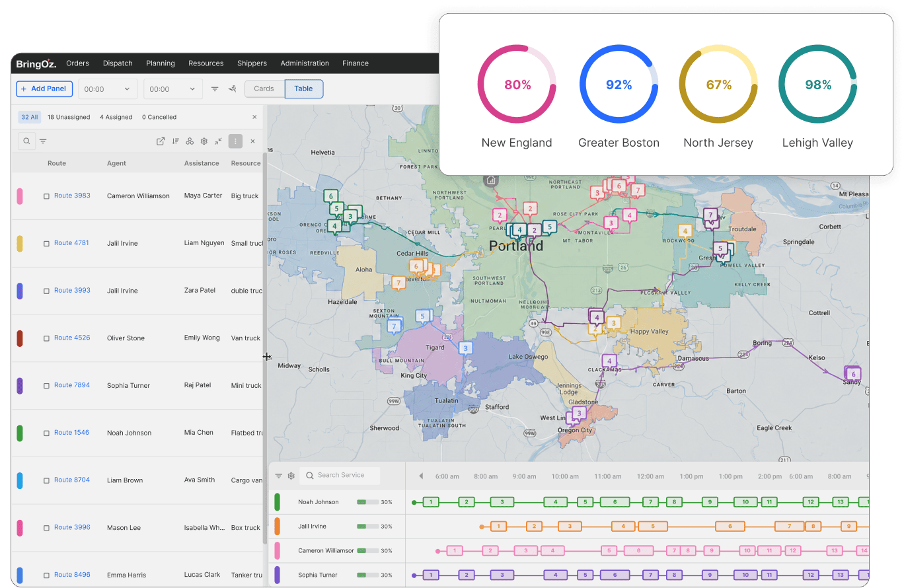Open the three-dot more options button
The width and height of the screenshot is (904, 588).
235,141
